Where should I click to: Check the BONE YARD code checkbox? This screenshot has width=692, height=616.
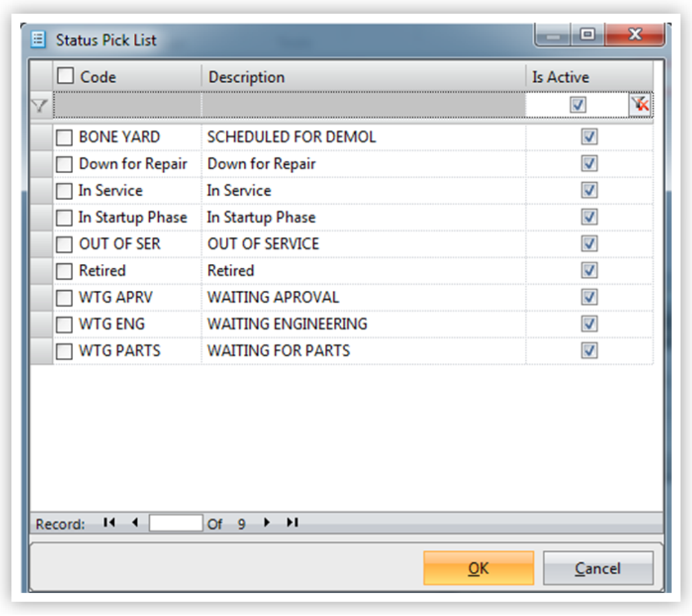(65, 137)
